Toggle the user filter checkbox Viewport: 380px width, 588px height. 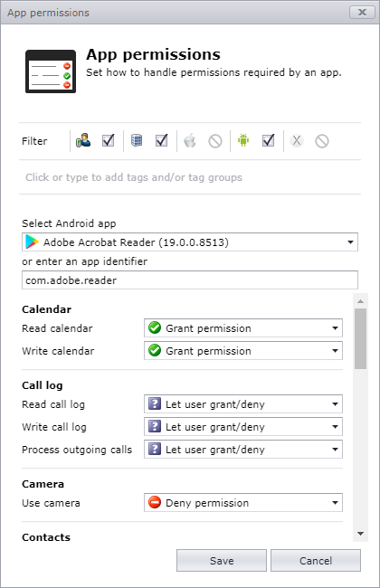(x=108, y=140)
